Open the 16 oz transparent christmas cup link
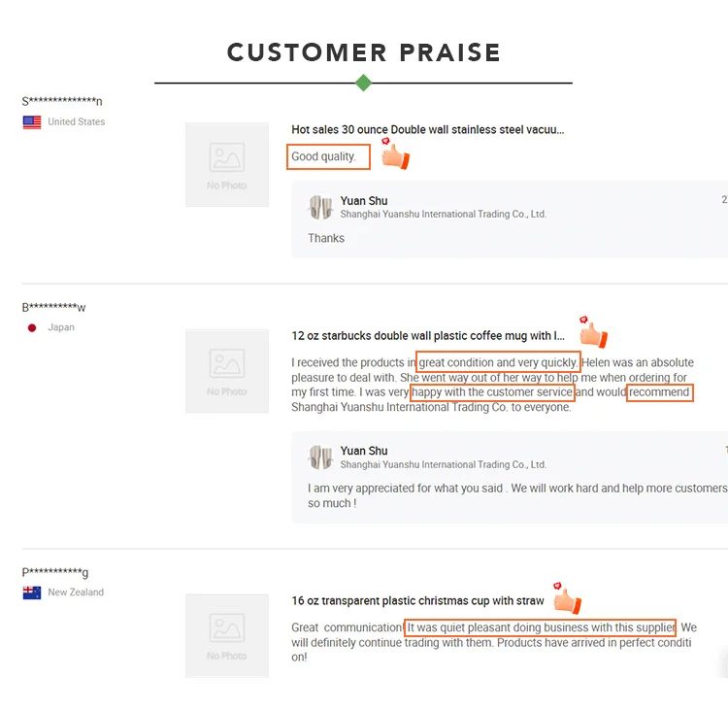This screenshot has height=711, width=728. coord(417,601)
